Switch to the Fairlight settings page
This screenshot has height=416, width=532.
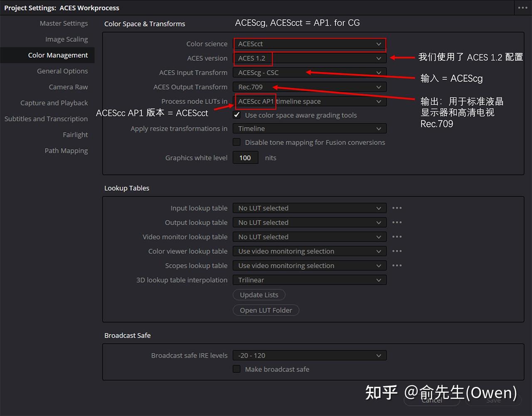pos(75,135)
